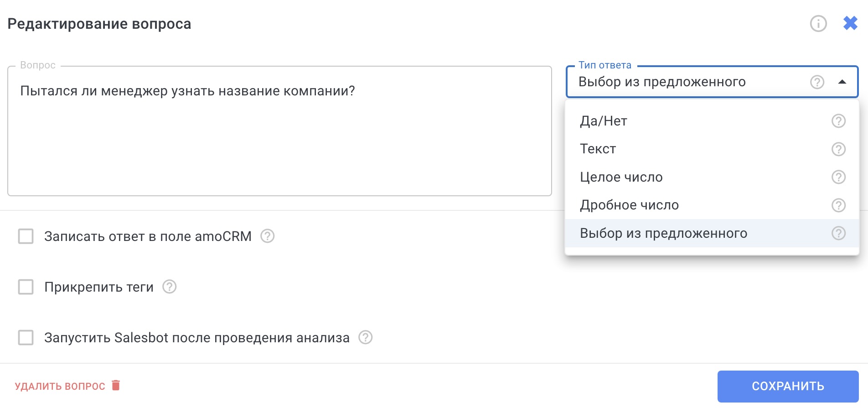
Task: Click help icon beside Дробное число option
Action: pyautogui.click(x=838, y=205)
